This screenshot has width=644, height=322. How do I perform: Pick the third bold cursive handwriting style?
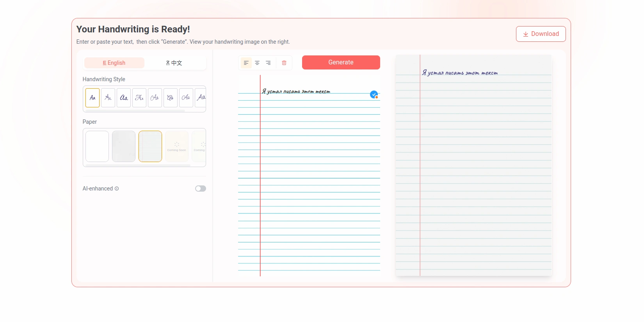[124, 98]
